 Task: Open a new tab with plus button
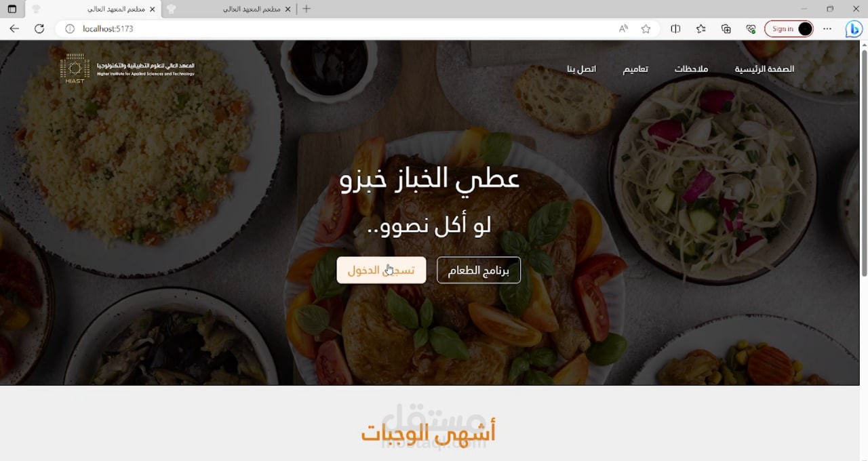tap(307, 9)
